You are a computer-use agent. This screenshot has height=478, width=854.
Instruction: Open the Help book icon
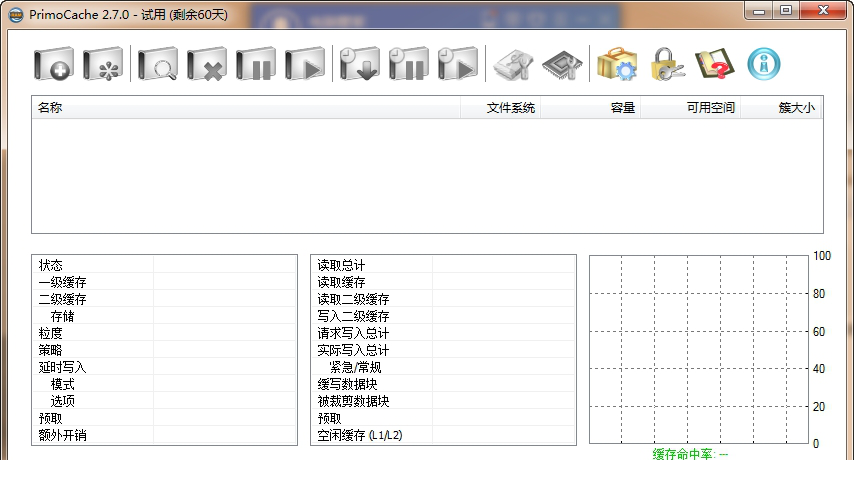tap(715, 64)
